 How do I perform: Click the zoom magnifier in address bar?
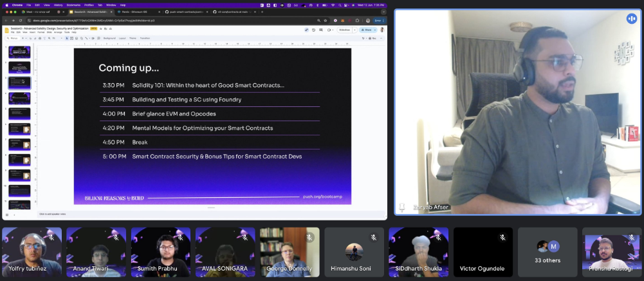coord(318,21)
